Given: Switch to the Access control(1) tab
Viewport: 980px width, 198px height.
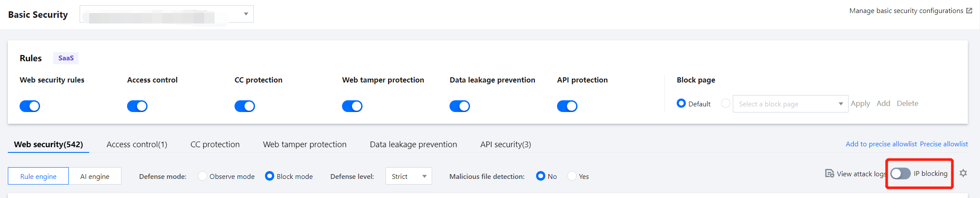Looking at the screenshot, I should click(x=137, y=145).
